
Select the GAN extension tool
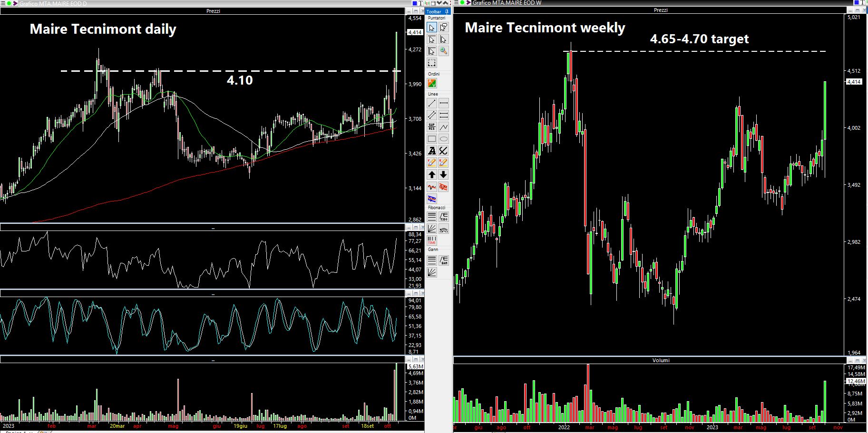pyautogui.click(x=444, y=260)
